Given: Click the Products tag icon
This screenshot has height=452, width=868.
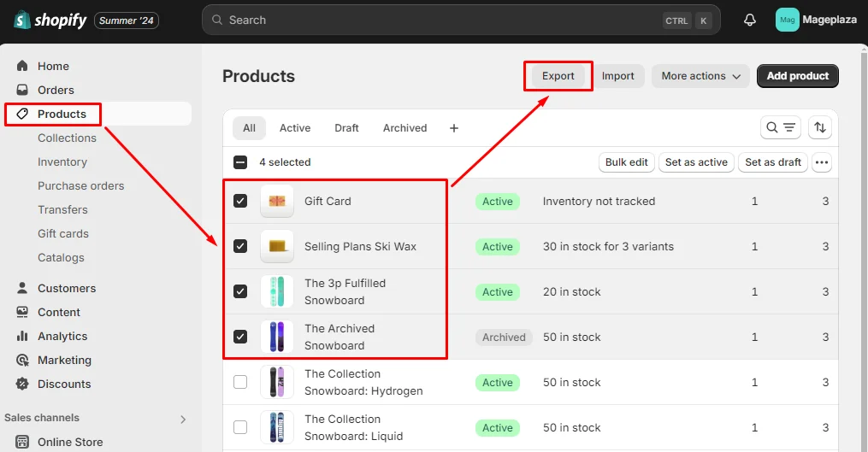Looking at the screenshot, I should (22, 114).
